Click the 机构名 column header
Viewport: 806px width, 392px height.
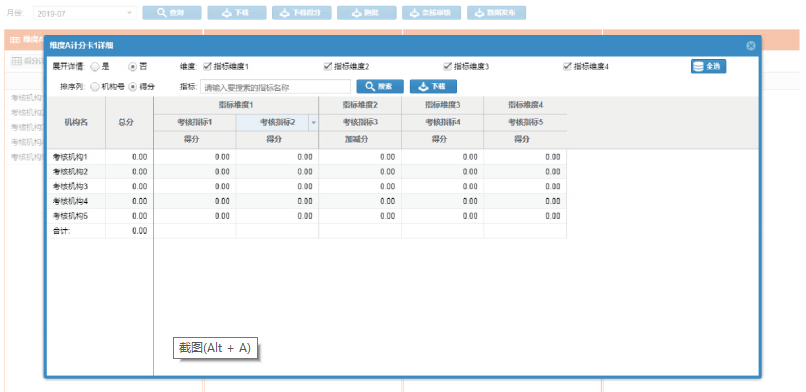76,123
